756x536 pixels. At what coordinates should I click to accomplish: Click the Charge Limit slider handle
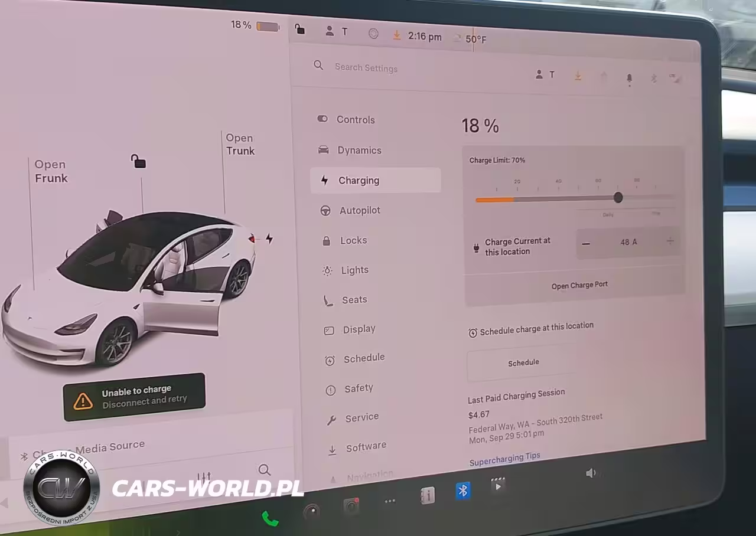(x=618, y=197)
